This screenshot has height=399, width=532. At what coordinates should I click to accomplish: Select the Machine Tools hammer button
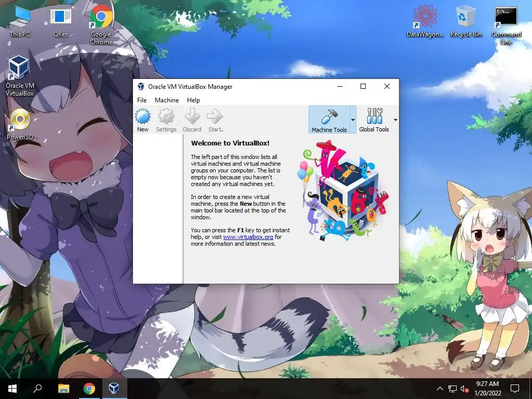[x=329, y=120]
